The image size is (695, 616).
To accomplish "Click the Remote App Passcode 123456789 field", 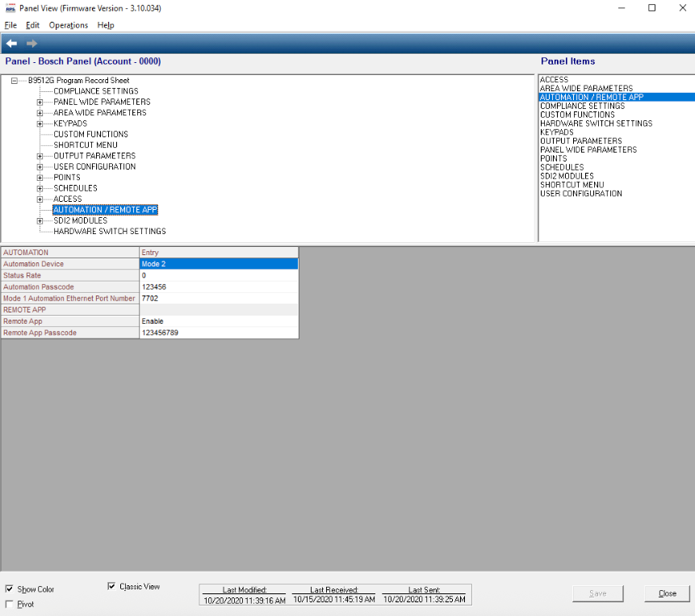I will pyautogui.click(x=219, y=333).
